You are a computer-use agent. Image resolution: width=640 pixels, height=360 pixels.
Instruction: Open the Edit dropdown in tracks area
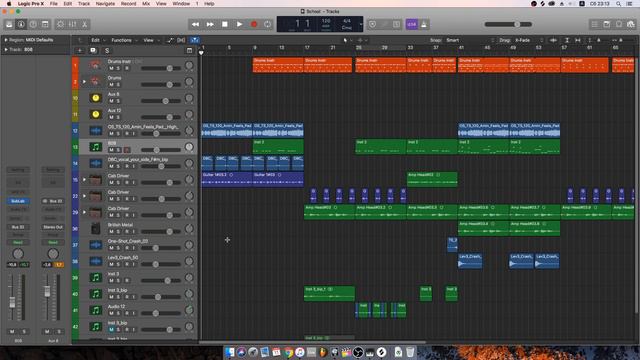click(98, 40)
